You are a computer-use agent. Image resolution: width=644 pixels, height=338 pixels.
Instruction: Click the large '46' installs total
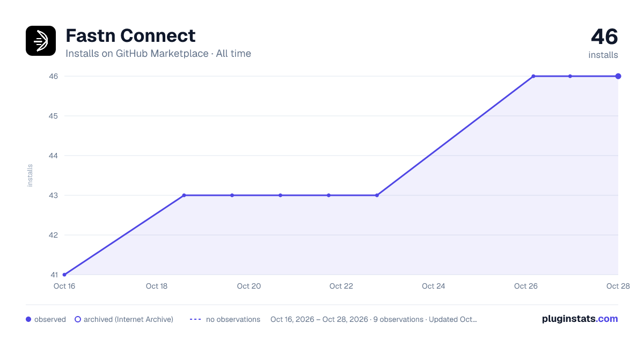(604, 36)
